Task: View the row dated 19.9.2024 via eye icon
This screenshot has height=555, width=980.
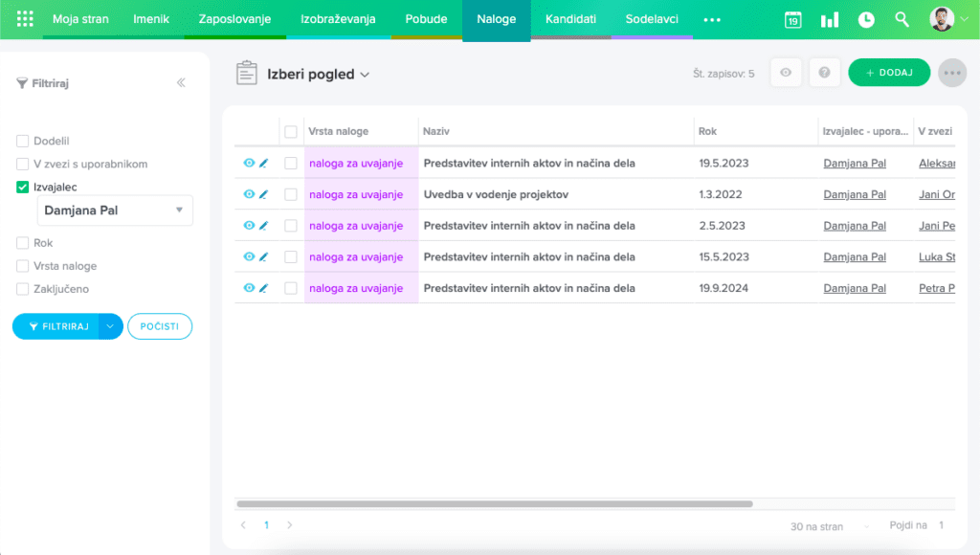Action: [x=249, y=288]
